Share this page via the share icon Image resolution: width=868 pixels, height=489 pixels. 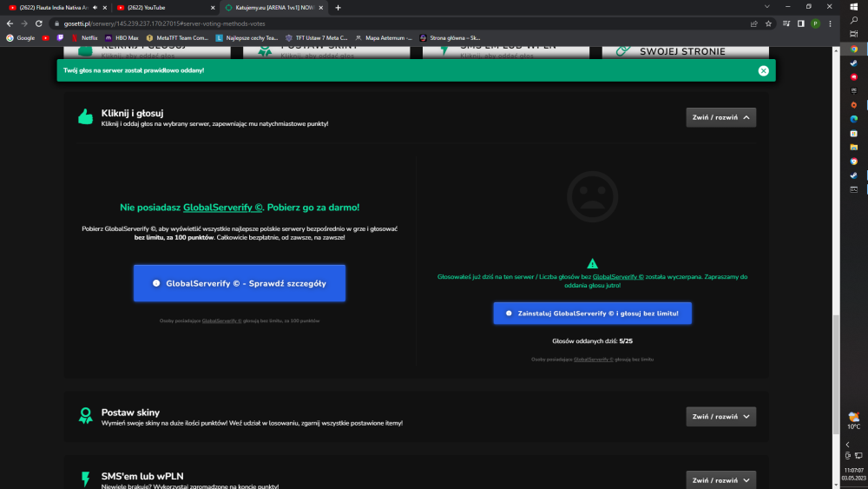coord(754,23)
